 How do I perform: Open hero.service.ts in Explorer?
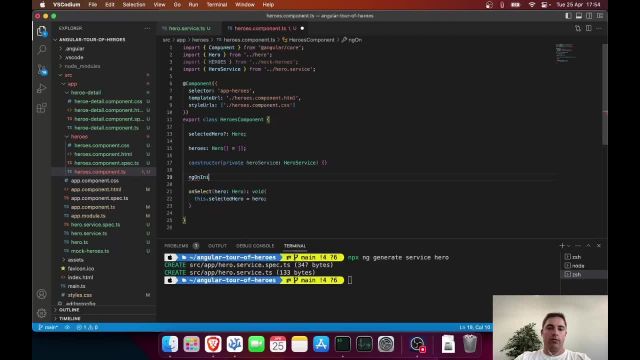pyautogui.click(x=89, y=233)
